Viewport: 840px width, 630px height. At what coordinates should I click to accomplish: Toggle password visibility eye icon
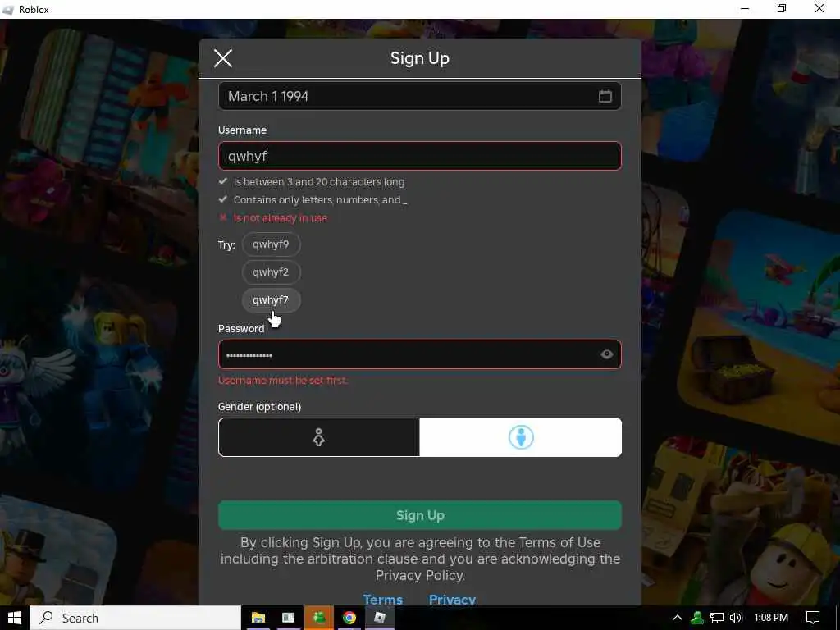(606, 354)
